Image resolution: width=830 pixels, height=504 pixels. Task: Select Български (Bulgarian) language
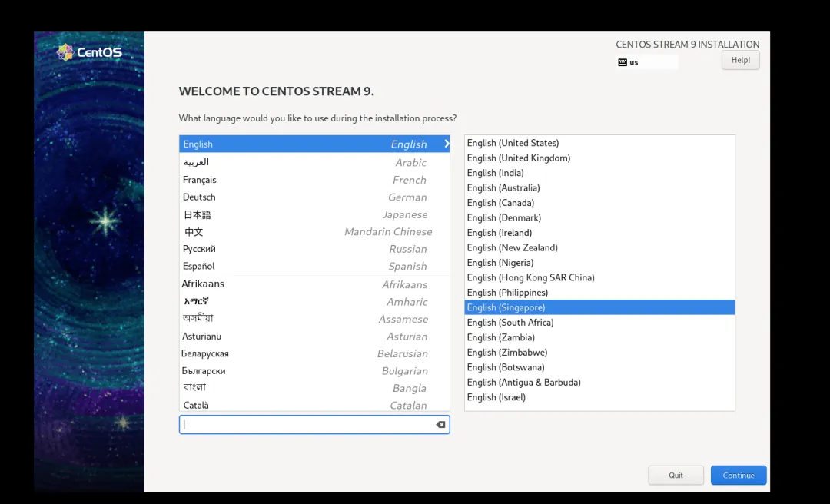[x=314, y=370]
